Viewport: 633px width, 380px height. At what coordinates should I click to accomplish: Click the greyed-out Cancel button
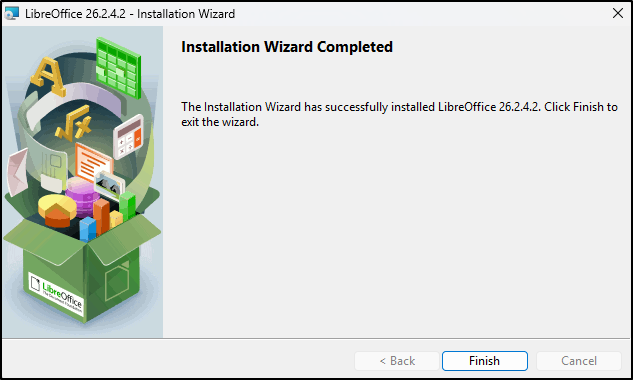tap(579, 361)
